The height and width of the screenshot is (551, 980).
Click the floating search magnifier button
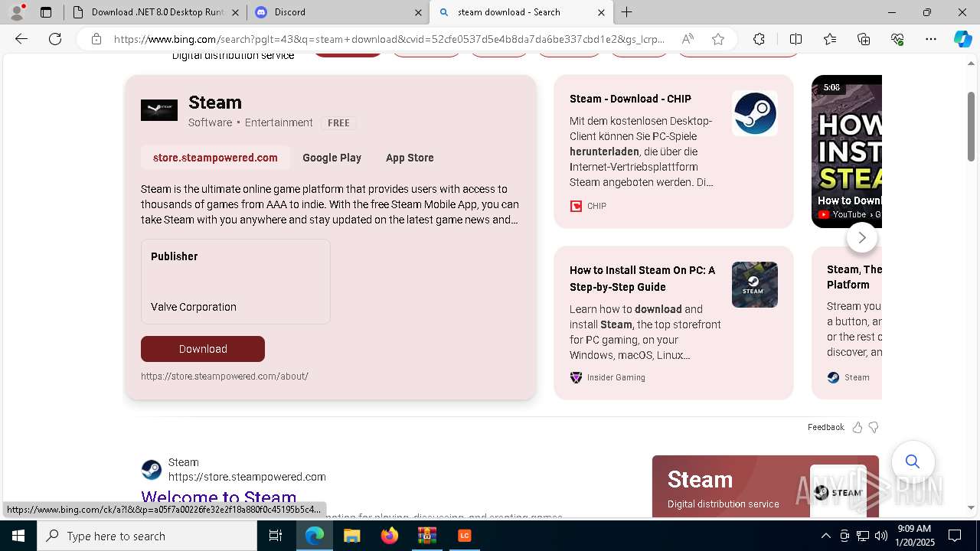pos(913,461)
